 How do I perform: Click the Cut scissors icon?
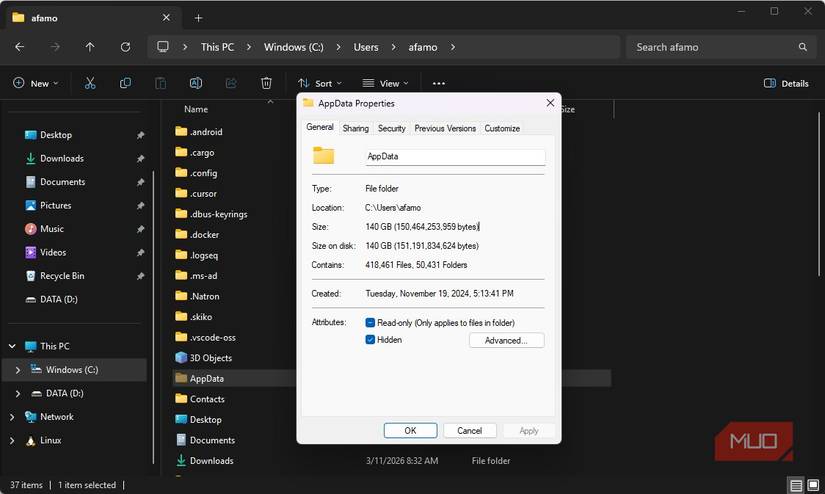click(x=90, y=83)
